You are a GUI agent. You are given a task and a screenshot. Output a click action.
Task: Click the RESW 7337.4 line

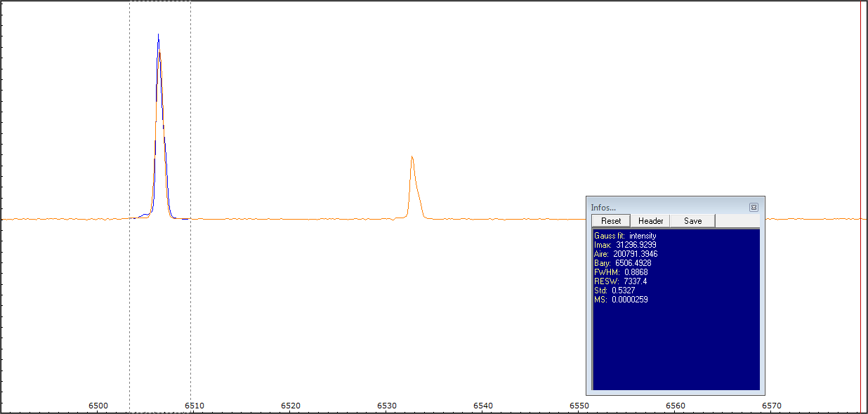coord(620,281)
